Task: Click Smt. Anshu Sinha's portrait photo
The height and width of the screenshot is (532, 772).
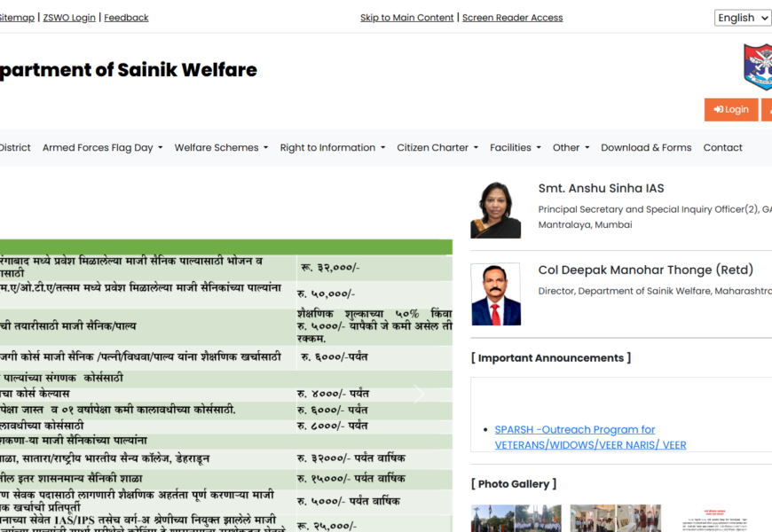Action: 495,210
